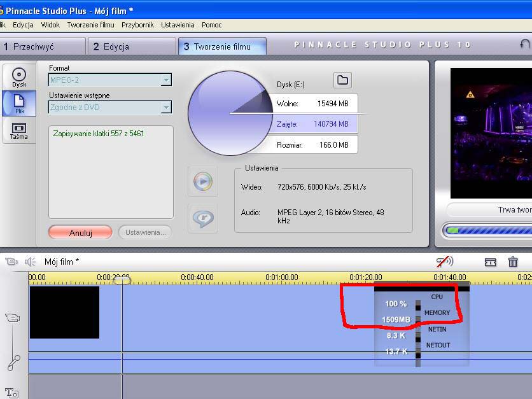532x399 pixels.
Task: Click the rendering progress bar
Action: point(487,230)
